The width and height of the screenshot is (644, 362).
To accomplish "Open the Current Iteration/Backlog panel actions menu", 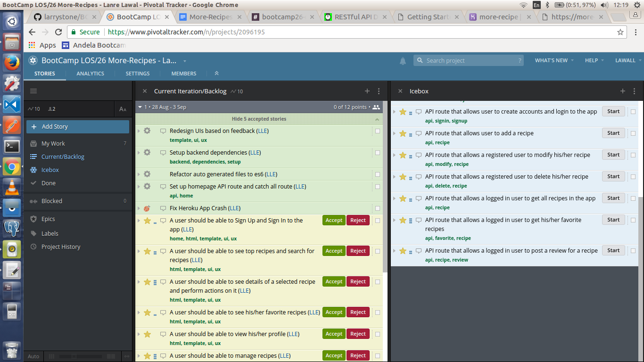I will coord(379,91).
